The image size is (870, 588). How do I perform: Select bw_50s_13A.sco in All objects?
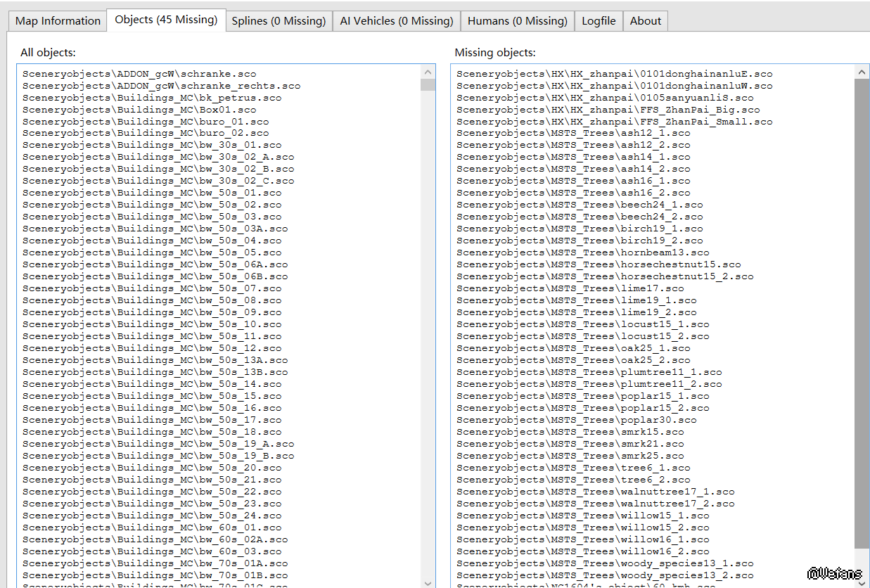[x=155, y=361]
